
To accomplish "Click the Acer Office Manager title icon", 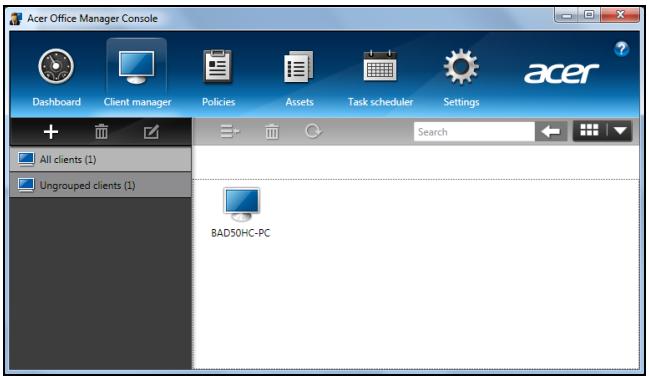I will point(16,19).
